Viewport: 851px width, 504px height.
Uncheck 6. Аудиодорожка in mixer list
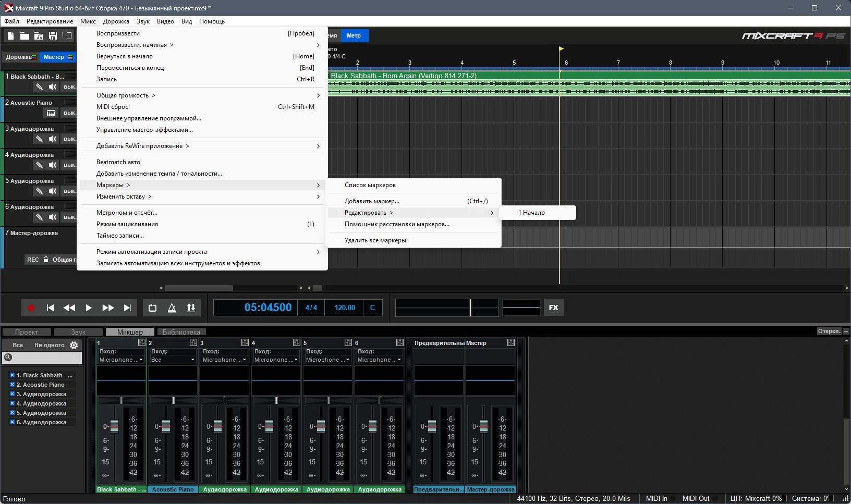coord(12,422)
